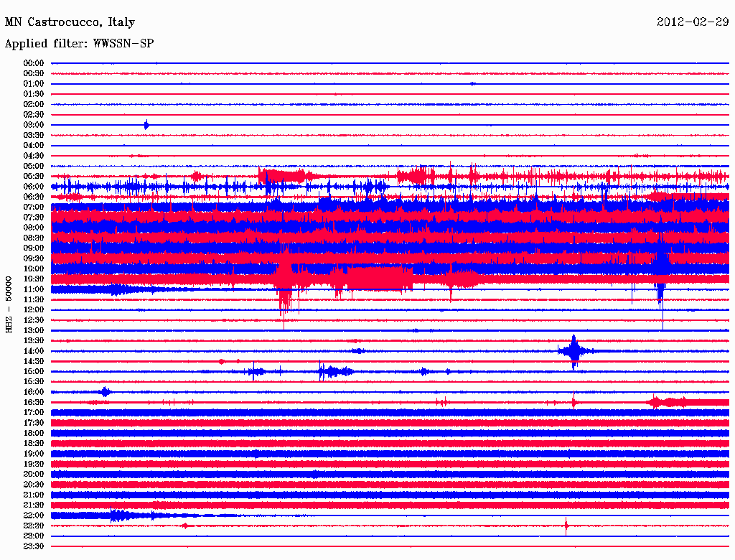
Task: Click the 18:00 time label
Action: (x=34, y=433)
